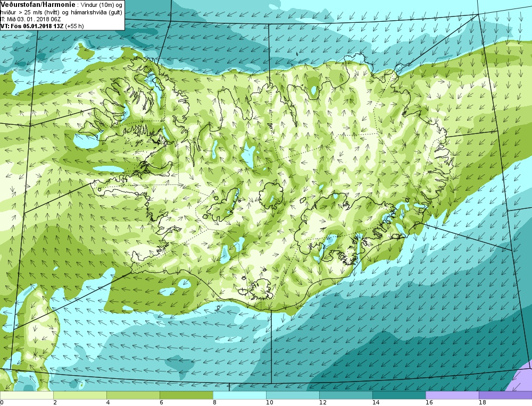Click the legend scale number '10'

coord(269,403)
